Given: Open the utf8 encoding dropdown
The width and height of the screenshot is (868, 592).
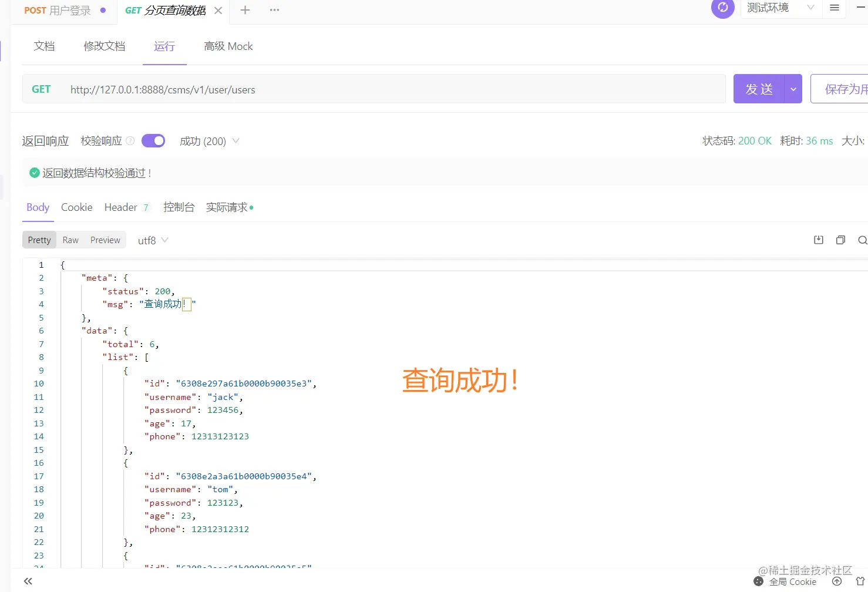Looking at the screenshot, I should click(153, 240).
